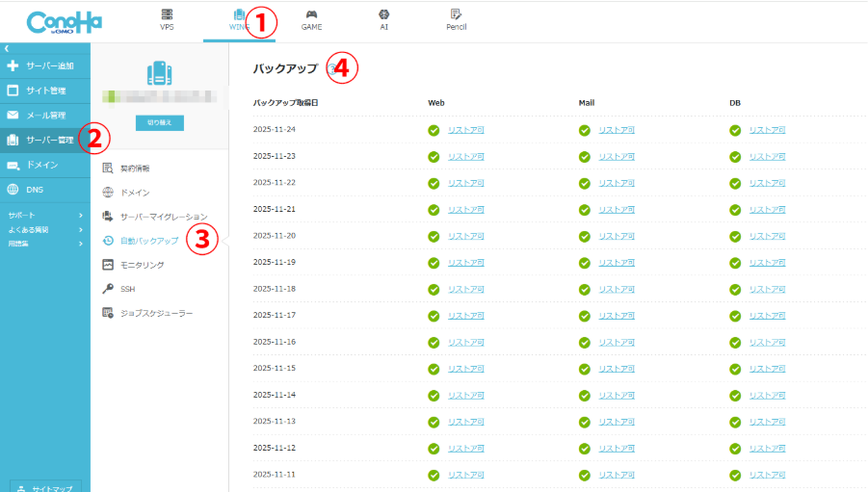Screen dimensions: 868x492
Task: Select the GAME service controller icon
Action: pyautogui.click(x=311, y=14)
